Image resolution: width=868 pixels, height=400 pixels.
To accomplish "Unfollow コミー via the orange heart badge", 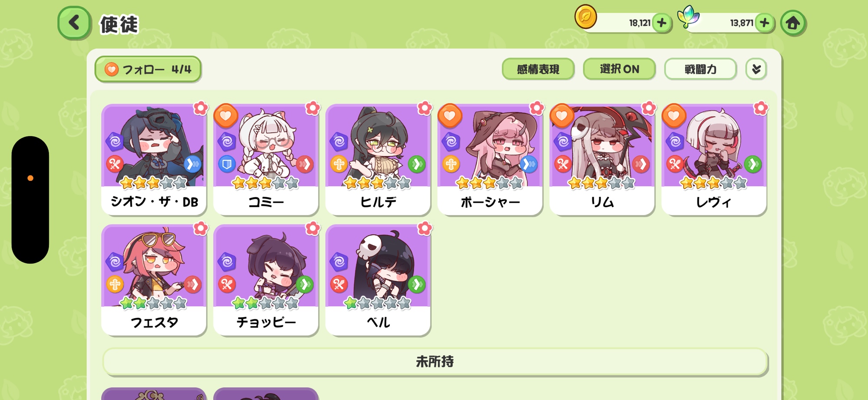I will coord(226,116).
